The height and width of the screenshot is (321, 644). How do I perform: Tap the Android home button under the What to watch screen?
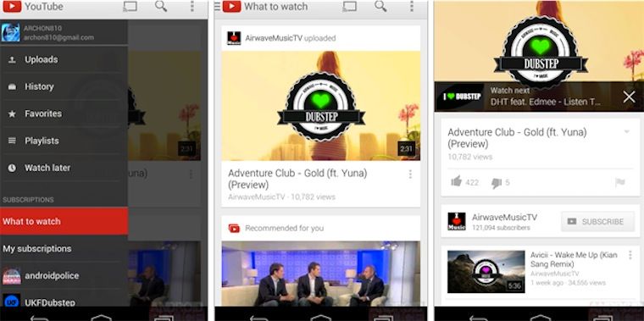click(321, 318)
